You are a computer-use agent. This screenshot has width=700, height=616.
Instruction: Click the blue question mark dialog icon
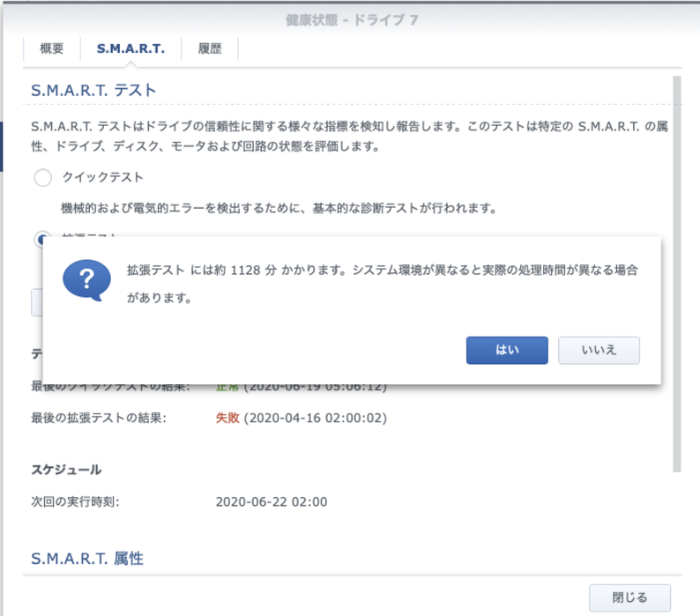[86, 279]
